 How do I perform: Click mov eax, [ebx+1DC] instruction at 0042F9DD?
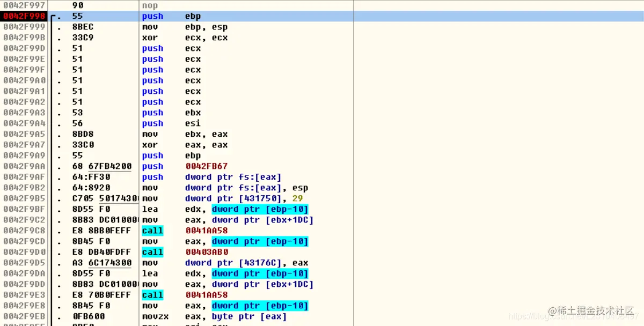(228, 284)
